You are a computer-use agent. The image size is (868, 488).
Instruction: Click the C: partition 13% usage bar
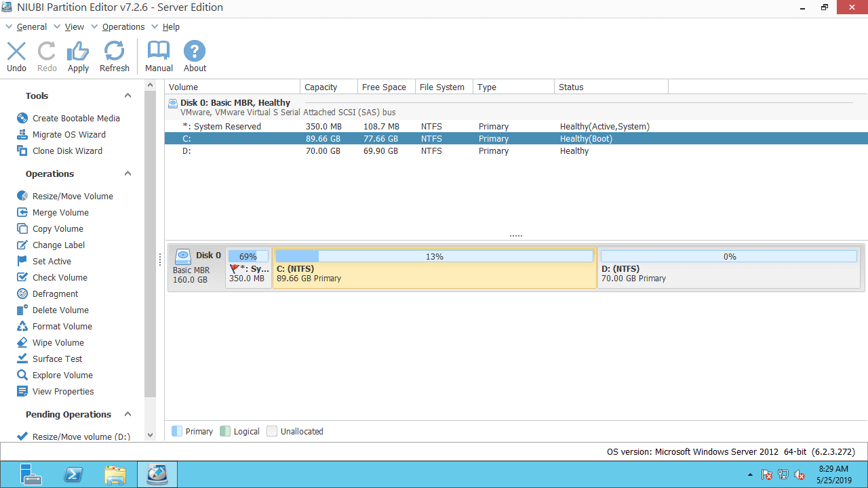point(434,256)
